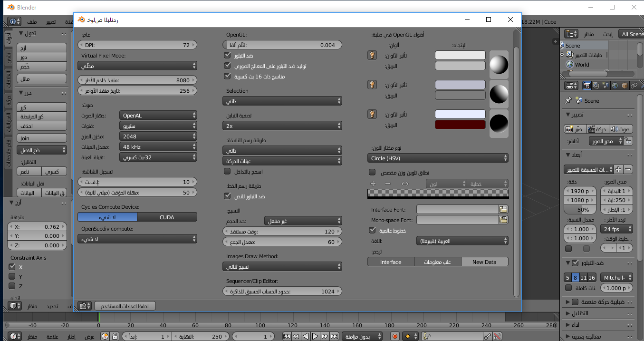Click the World globe icon in outliner
The image size is (644, 341).
tap(570, 65)
